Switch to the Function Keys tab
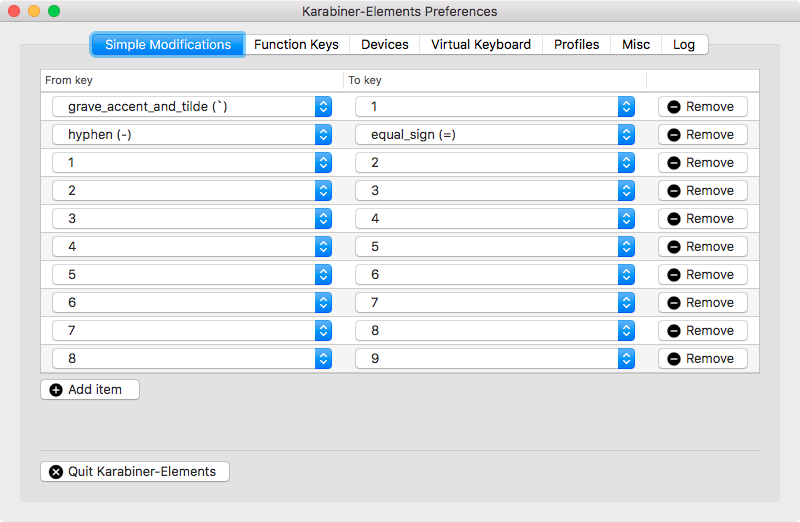The width and height of the screenshot is (800, 522). [296, 45]
